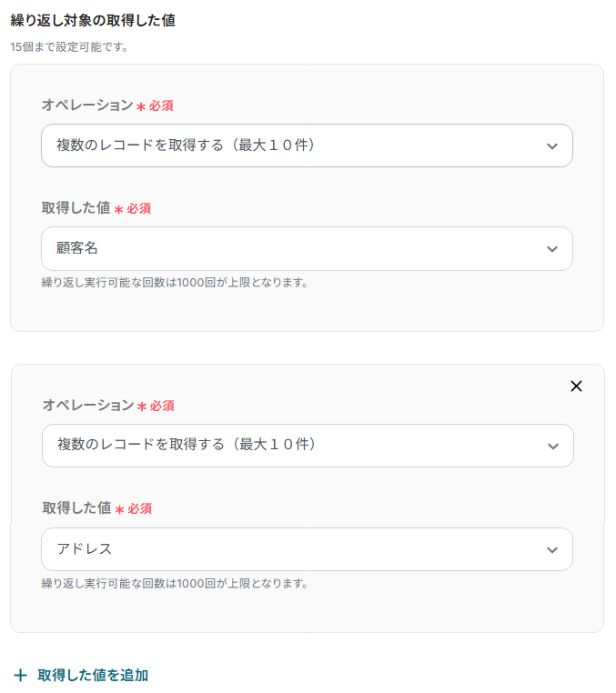The width and height of the screenshot is (616, 693).
Task: Click the plus icon to add value
Action: 20,675
